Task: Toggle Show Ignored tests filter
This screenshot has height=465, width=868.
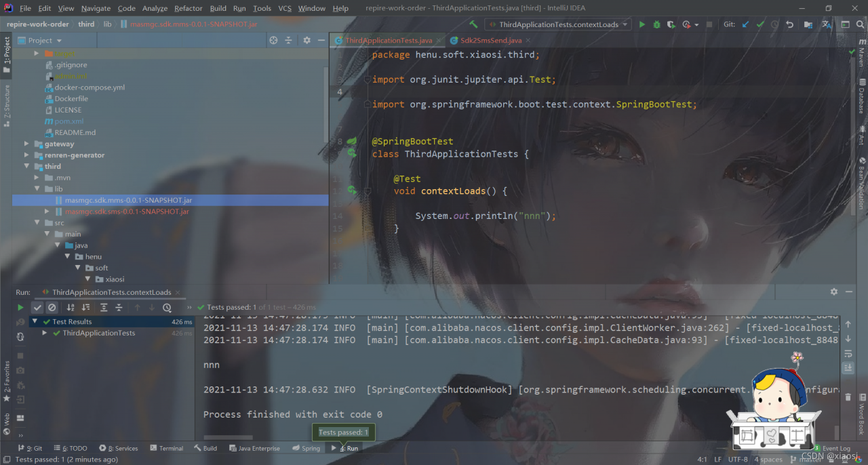Action: (x=52, y=308)
